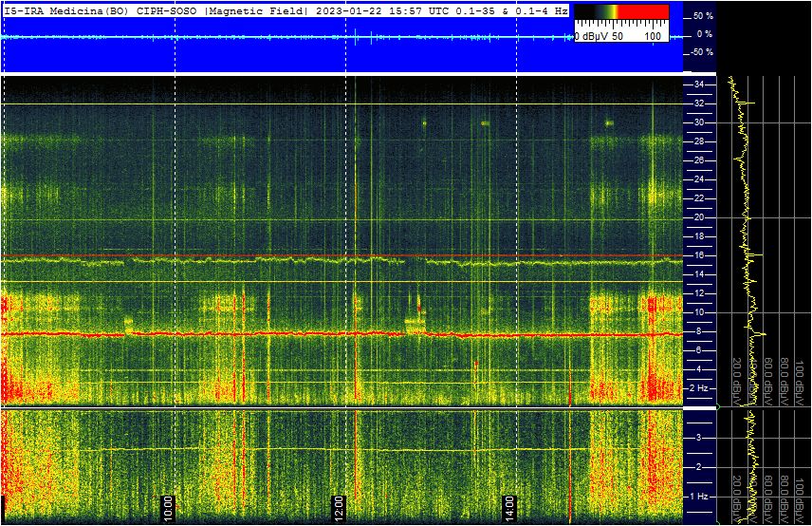812x526 pixels.
Task: Select the 34 frequency axis tick
Action: click(x=698, y=85)
